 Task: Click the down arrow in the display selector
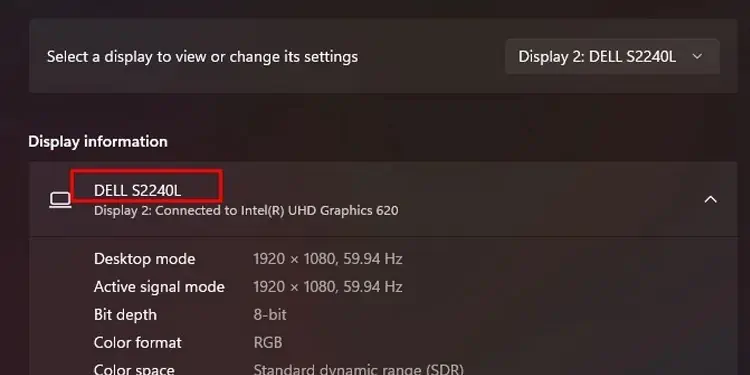(697, 56)
